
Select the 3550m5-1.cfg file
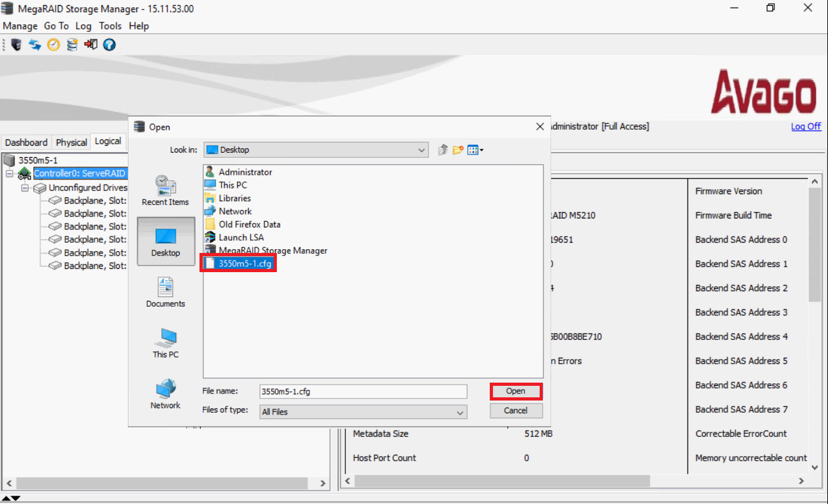(x=240, y=263)
